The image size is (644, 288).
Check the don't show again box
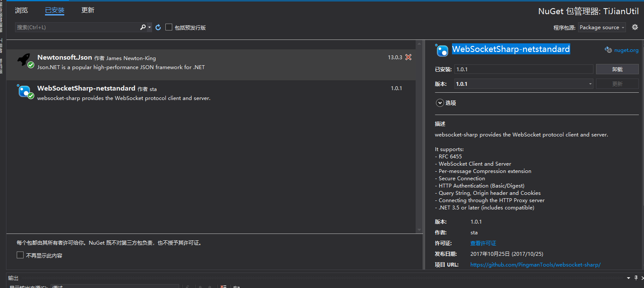pos(20,255)
